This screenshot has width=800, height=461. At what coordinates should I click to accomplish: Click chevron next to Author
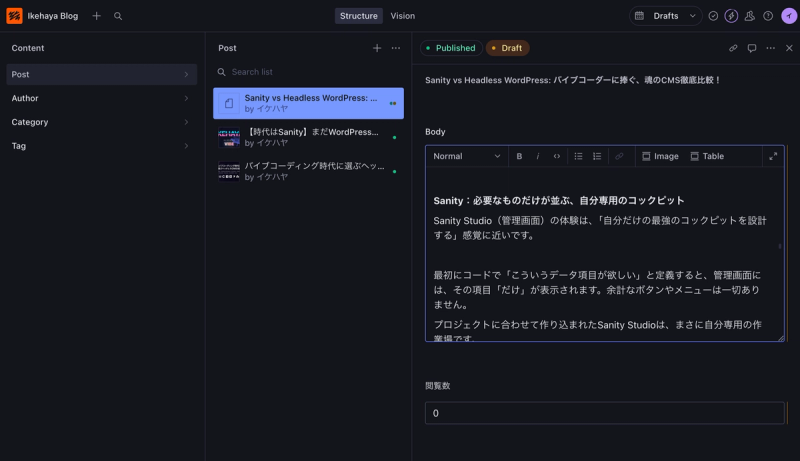(186, 98)
